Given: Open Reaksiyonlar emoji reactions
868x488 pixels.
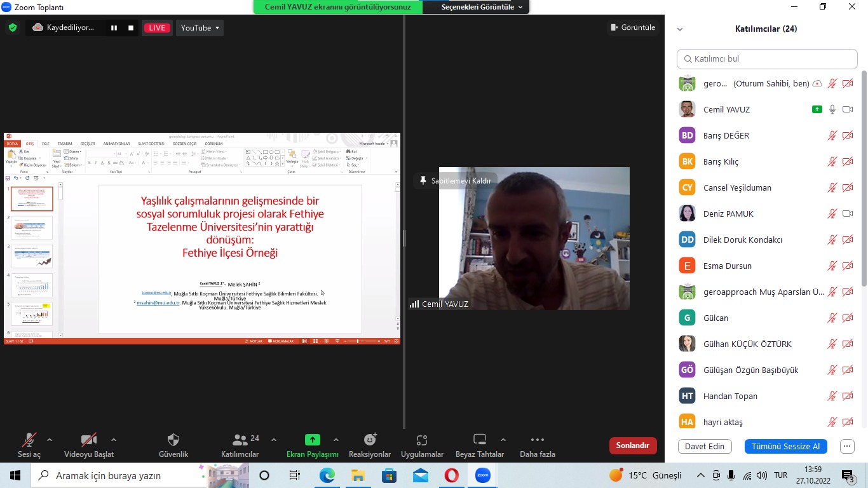Looking at the screenshot, I should pos(370,440).
